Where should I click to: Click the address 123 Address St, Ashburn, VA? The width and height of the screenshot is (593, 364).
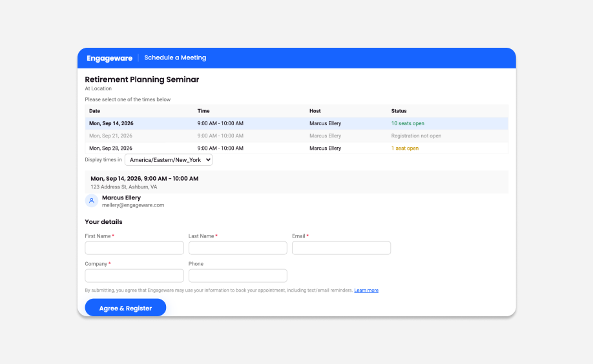(x=123, y=187)
